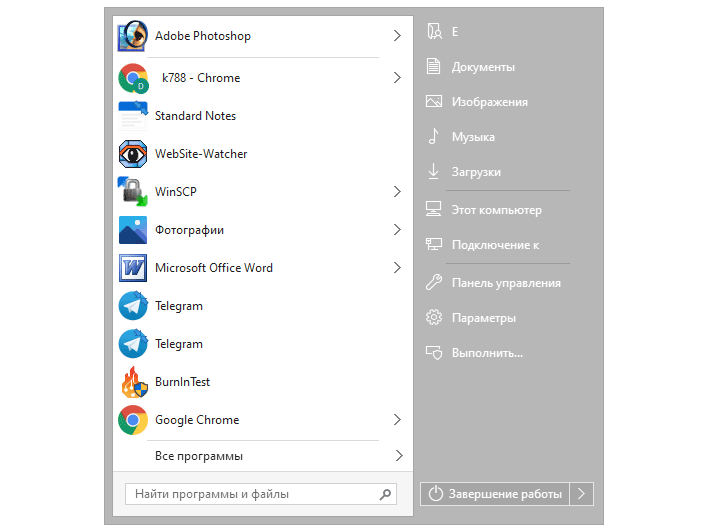Expand Фотографии submenu arrow
The image size is (709, 532).
[x=397, y=230]
